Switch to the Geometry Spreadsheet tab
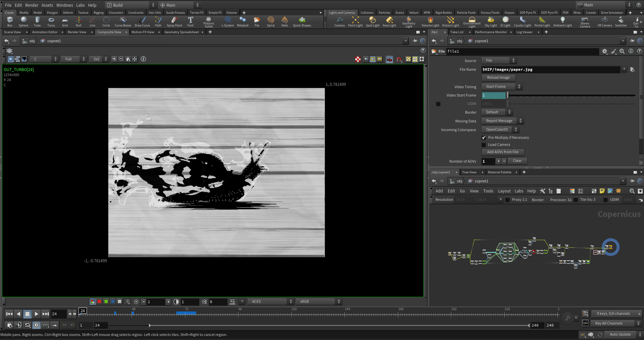This screenshot has height=340, width=644. click(182, 32)
